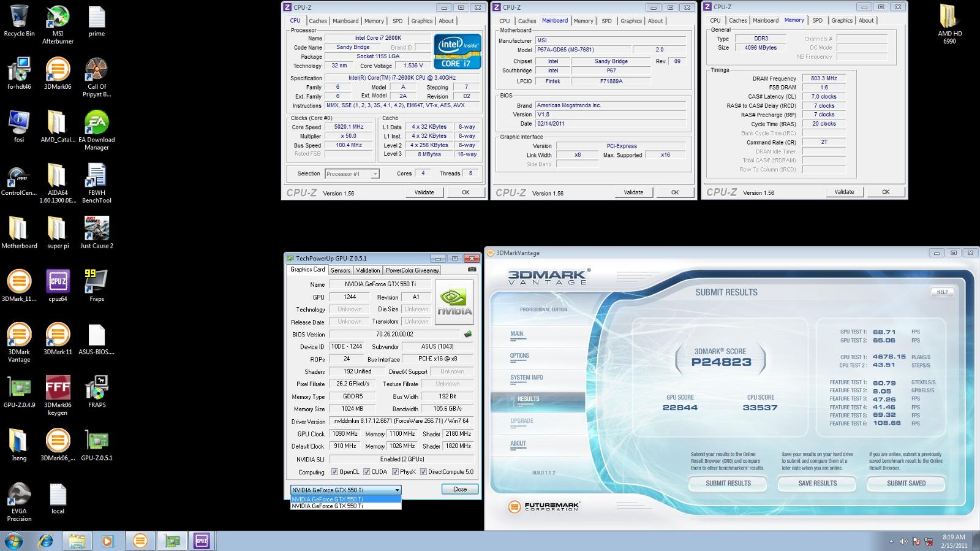Click Validate in first CPU-Z window
The height and width of the screenshot is (551, 980).
click(x=424, y=192)
